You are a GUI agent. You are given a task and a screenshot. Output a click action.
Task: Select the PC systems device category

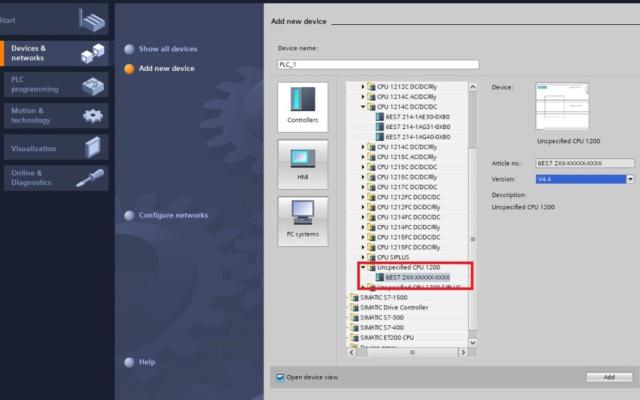click(302, 221)
